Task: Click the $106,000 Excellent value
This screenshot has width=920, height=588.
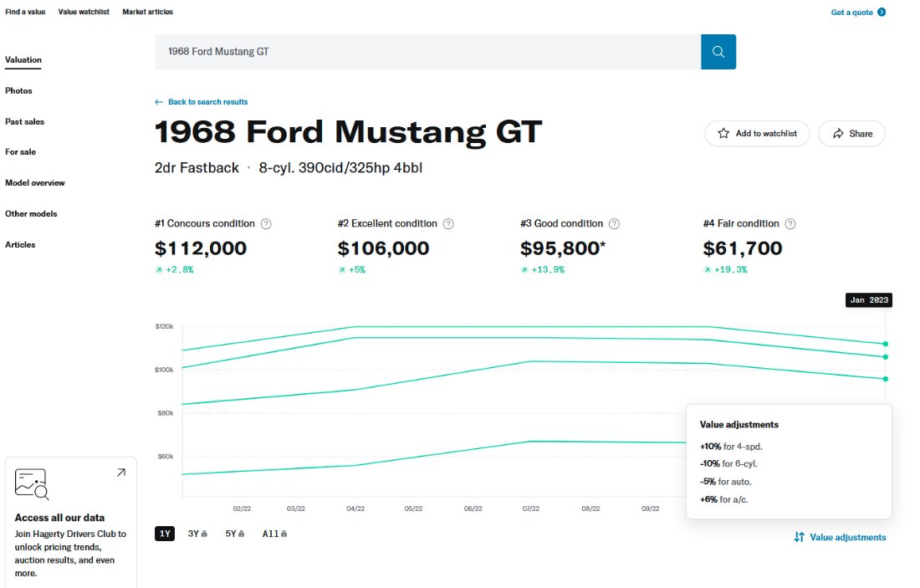Action: (x=383, y=248)
